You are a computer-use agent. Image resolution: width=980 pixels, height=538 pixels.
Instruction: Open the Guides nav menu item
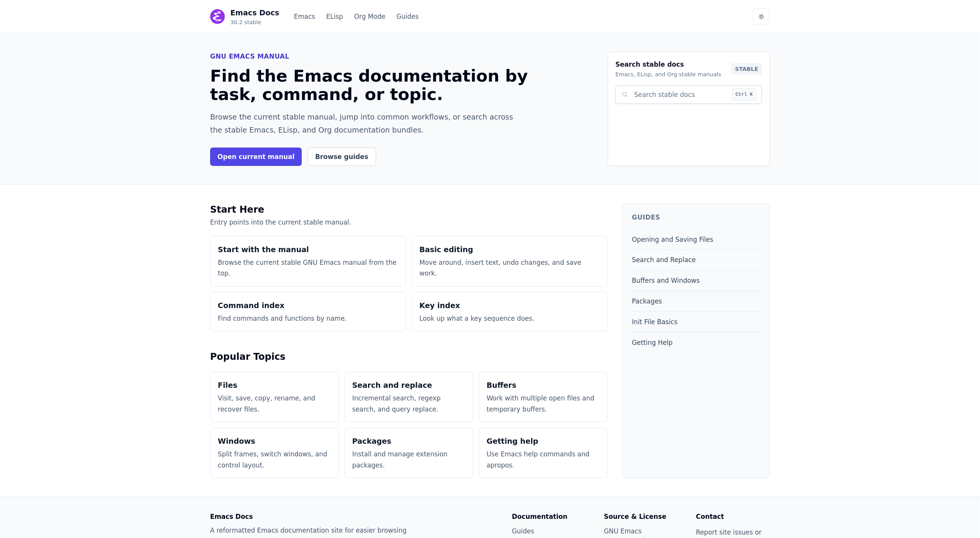pyautogui.click(x=407, y=16)
